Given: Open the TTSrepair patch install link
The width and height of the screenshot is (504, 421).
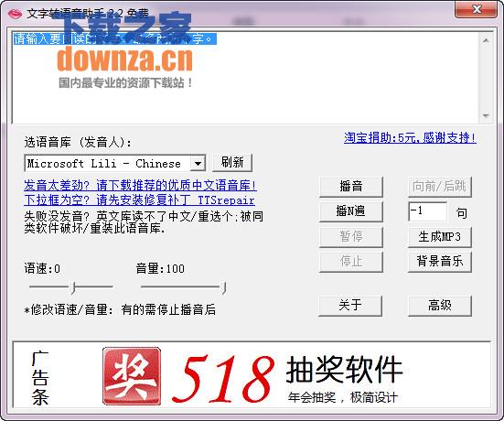Looking at the screenshot, I should pyautogui.click(x=139, y=200).
